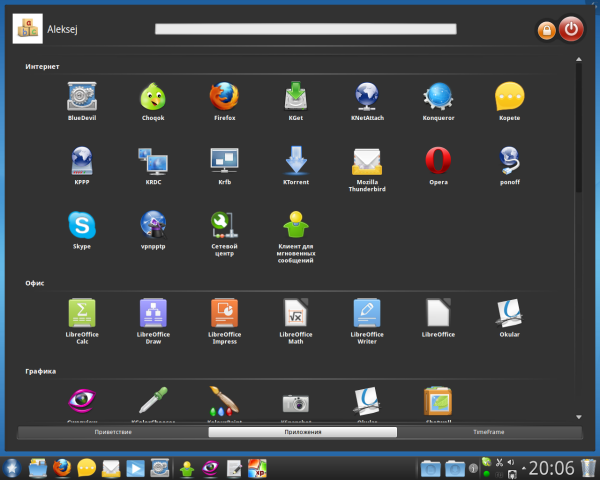Focus the search field at top
600x480 pixels.
[305, 29]
